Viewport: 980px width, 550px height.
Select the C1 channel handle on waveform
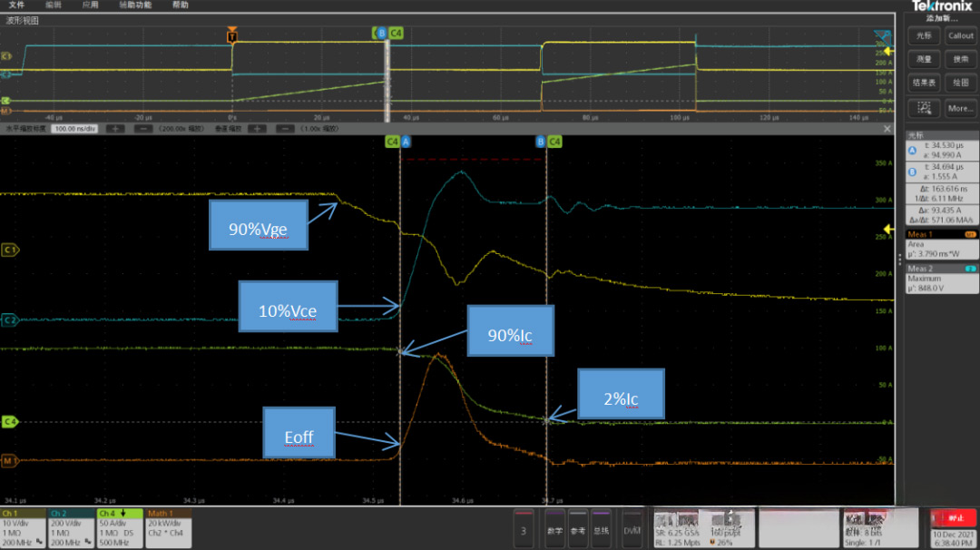pos(10,249)
